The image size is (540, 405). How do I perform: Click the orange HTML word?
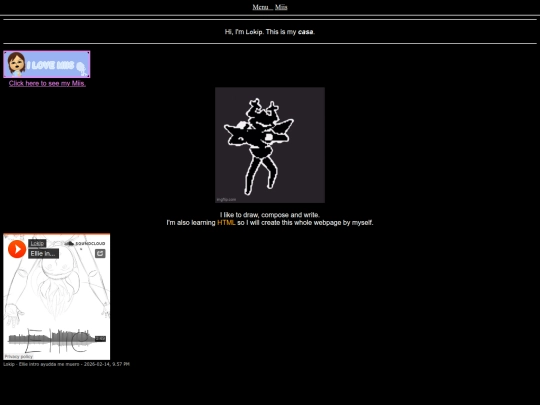(226, 223)
